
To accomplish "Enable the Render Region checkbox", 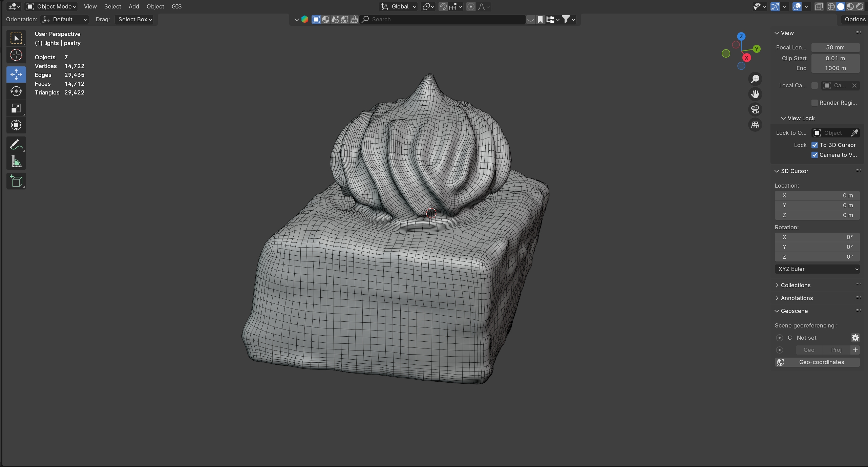I will [814, 103].
